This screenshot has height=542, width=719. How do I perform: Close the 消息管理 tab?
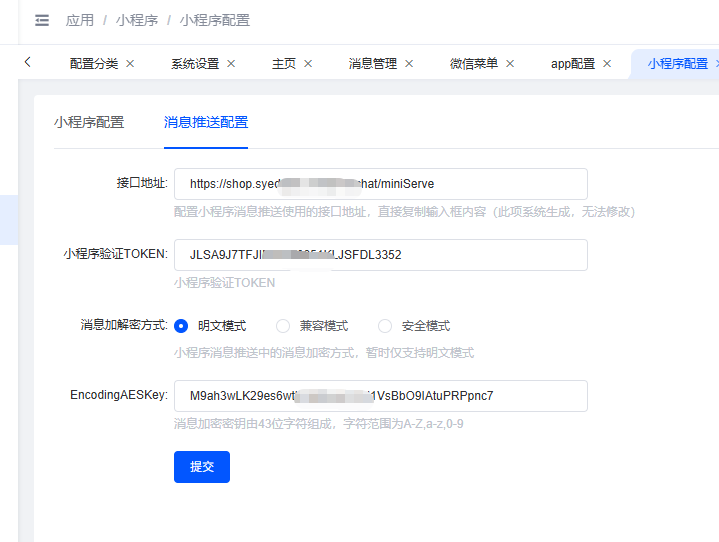pyautogui.click(x=409, y=63)
